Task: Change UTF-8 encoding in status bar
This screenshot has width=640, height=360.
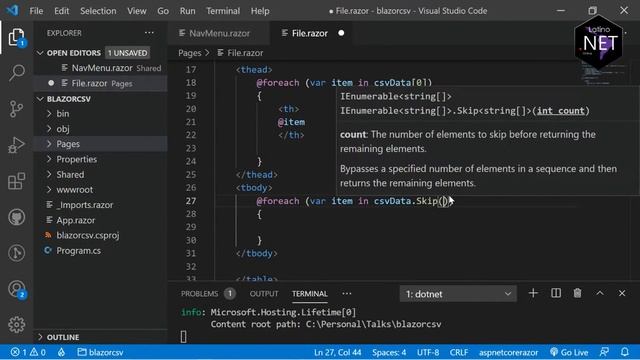Action: click(428, 352)
